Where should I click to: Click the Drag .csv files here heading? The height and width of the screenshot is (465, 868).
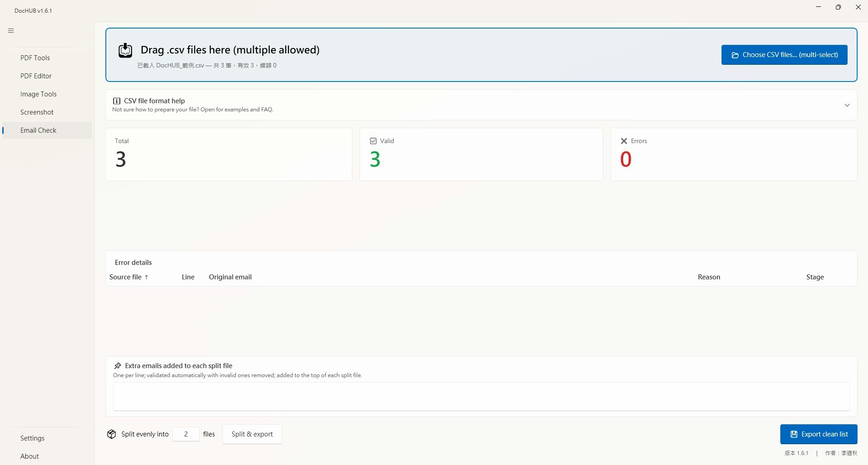[x=230, y=50]
